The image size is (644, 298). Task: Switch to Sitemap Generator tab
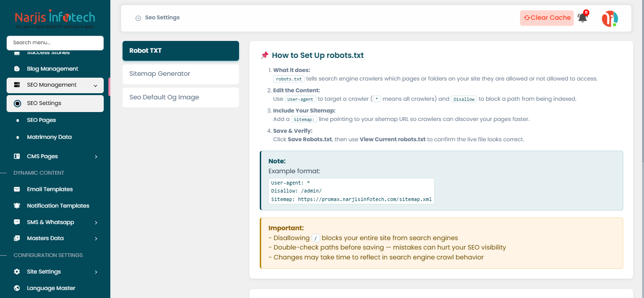point(181,74)
